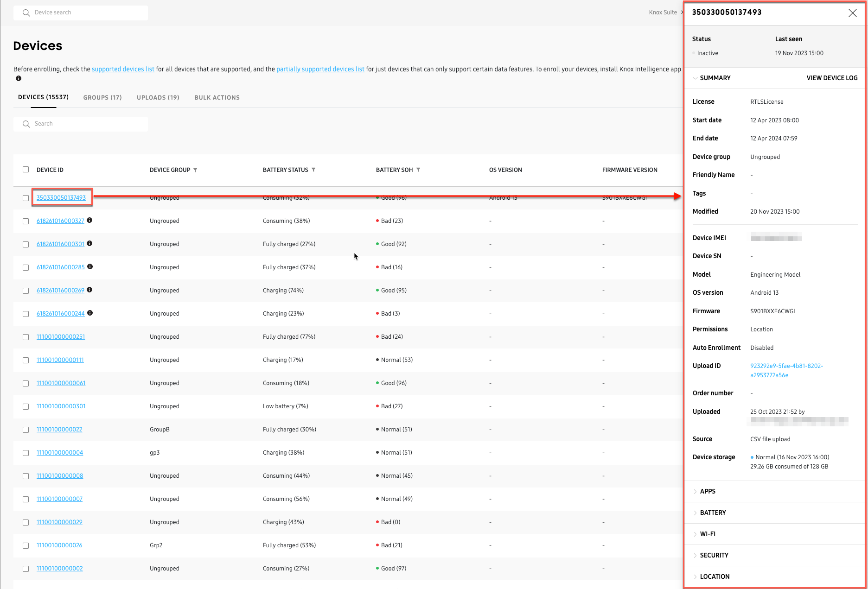
Task: Click info icon beside device 618261016000301
Action: (89, 243)
